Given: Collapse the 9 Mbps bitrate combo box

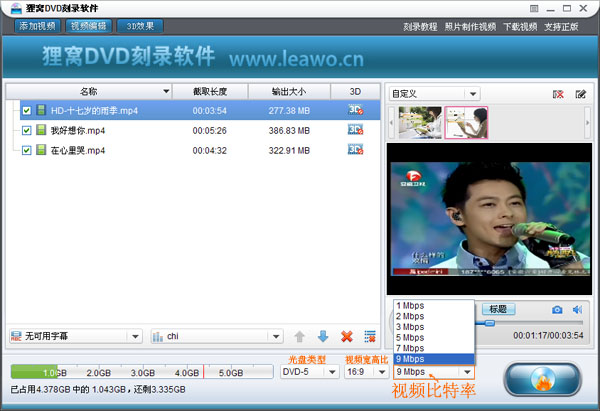Looking at the screenshot, I should coord(434,372).
